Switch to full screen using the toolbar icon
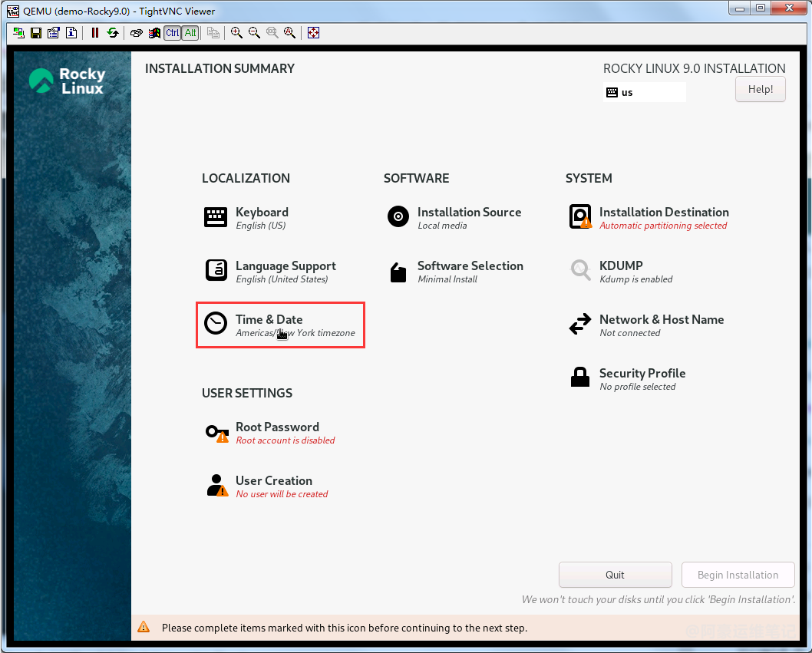This screenshot has height=653, width=812. point(313,33)
